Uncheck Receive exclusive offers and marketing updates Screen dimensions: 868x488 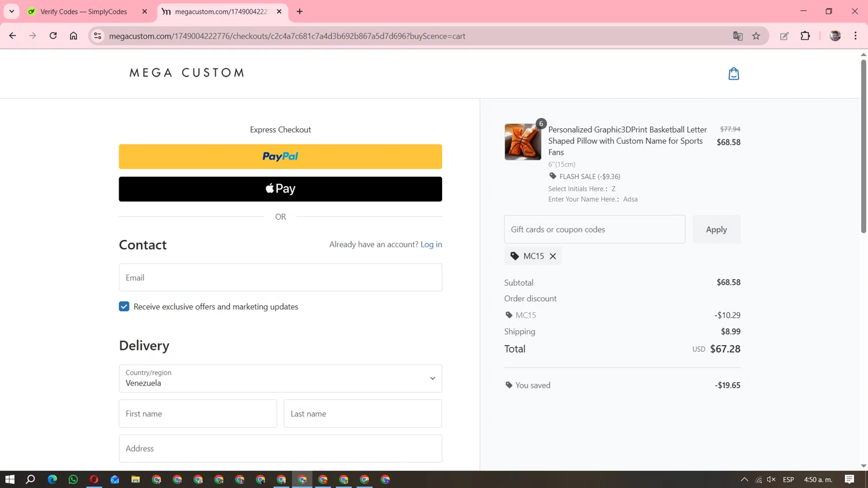(124, 306)
